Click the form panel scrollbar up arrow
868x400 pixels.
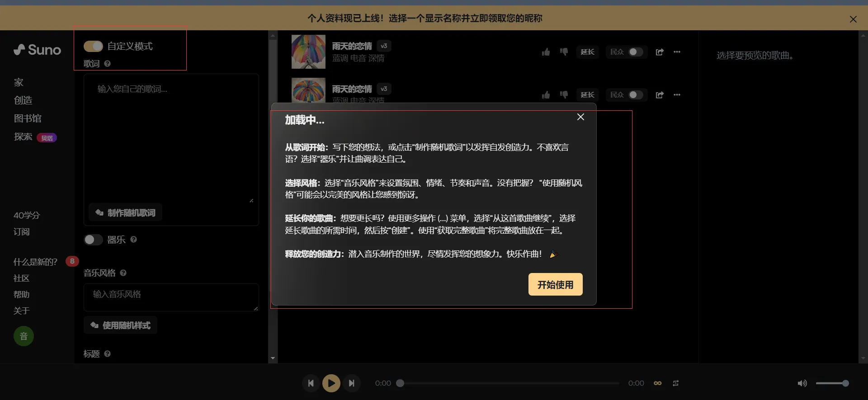(x=273, y=35)
